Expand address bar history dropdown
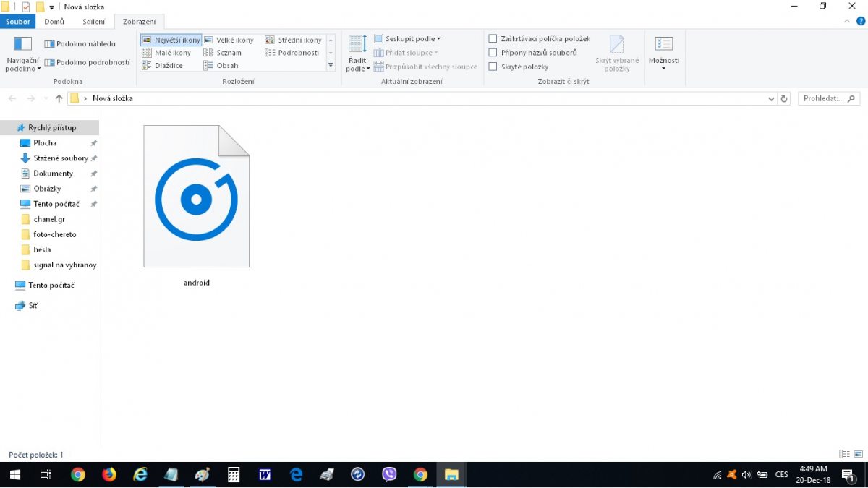Screen dimensions: 868x488 (771, 98)
